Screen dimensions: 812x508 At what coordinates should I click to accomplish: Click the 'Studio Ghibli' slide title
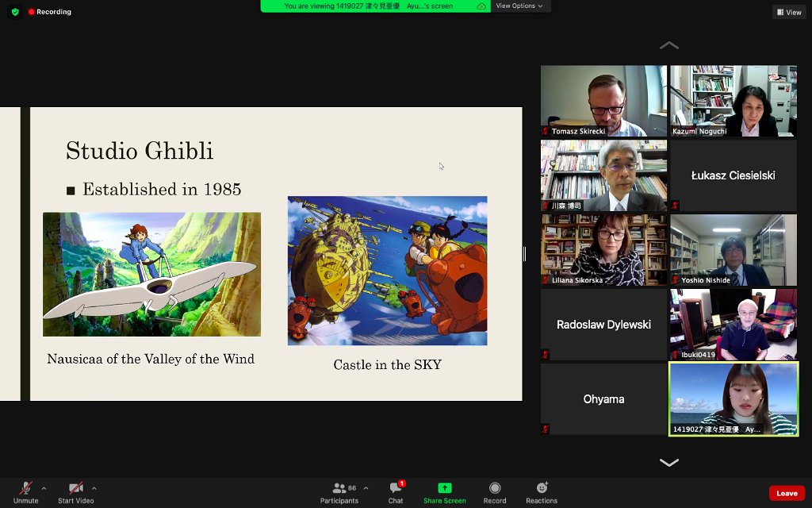pyautogui.click(x=140, y=151)
